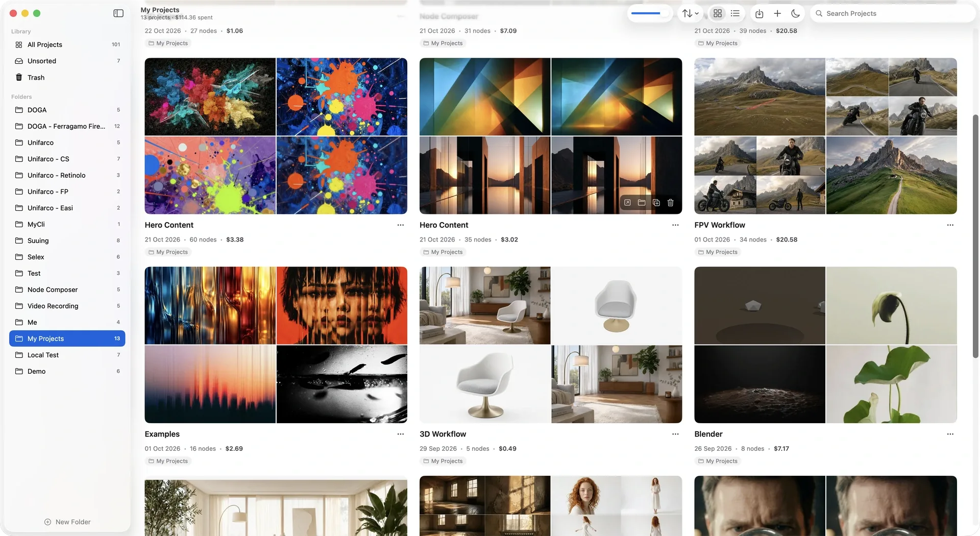
Task: Select the Suuing folder
Action: pos(67,241)
